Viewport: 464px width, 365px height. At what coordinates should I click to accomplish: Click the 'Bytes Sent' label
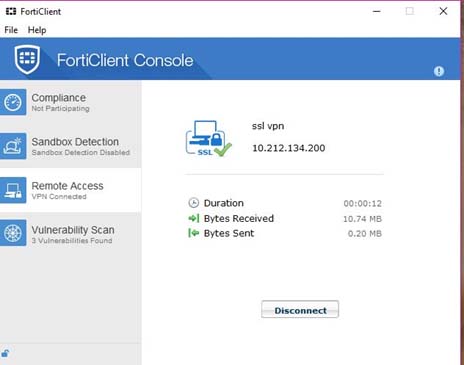pos(229,233)
